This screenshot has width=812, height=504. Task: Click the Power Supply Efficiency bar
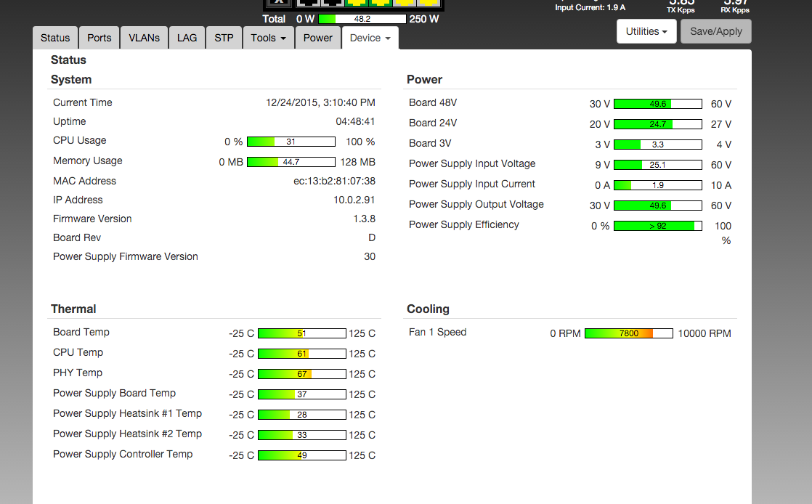coord(658,226)
